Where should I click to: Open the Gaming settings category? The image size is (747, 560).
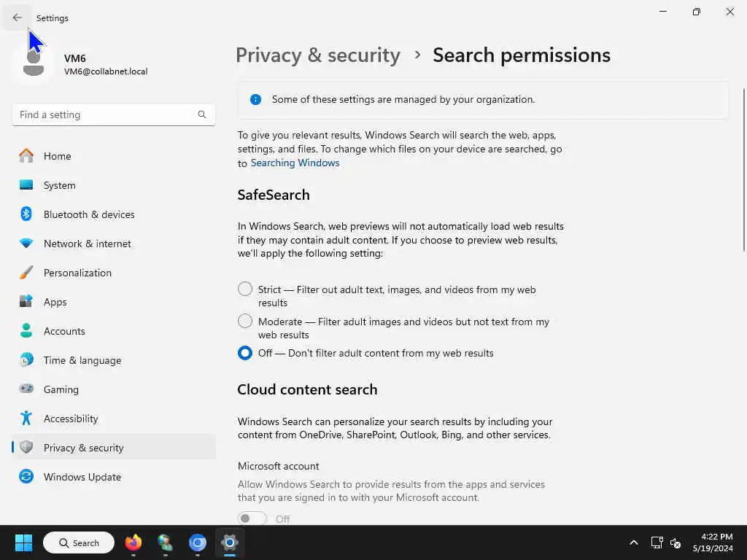(x=61, y=389)
